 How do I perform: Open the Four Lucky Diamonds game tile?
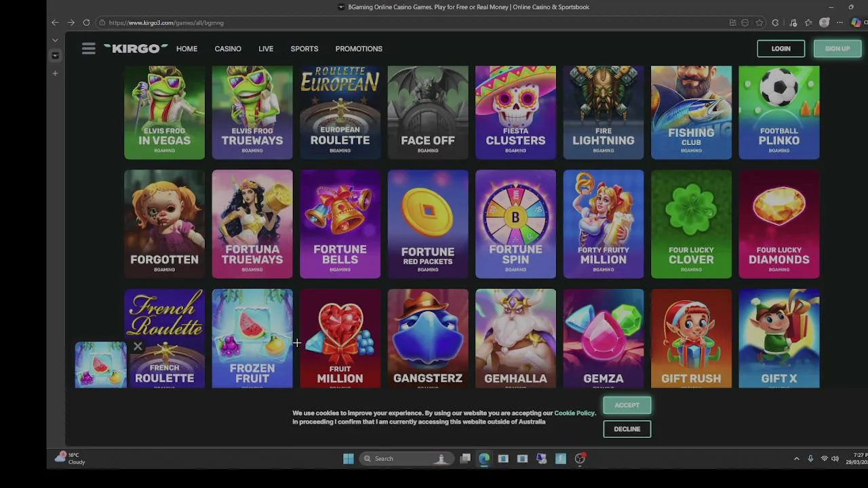point(779,224)
